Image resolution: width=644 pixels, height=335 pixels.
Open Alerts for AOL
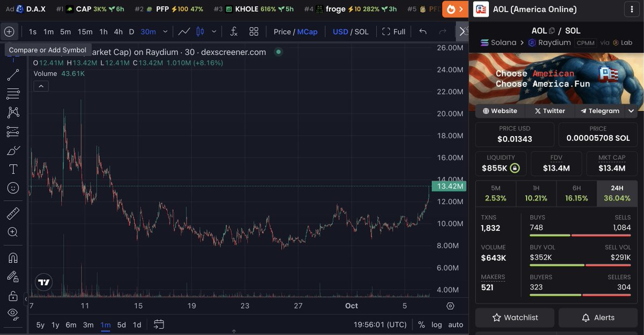click(x=598, y=318)
